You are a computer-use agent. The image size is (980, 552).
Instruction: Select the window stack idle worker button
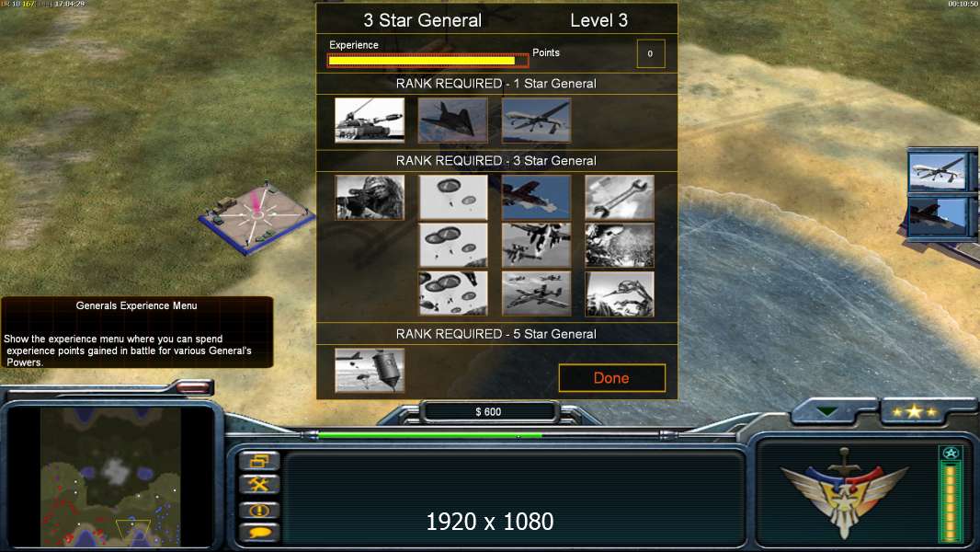point(259,461)
